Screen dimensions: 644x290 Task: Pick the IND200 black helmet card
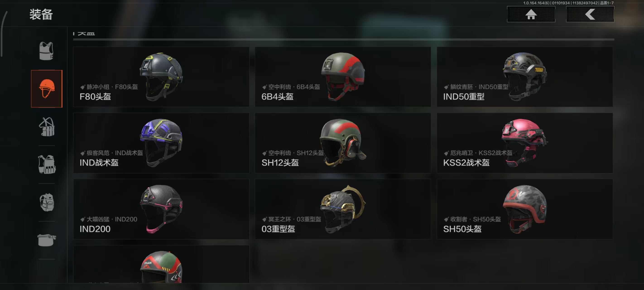[161, 209]
